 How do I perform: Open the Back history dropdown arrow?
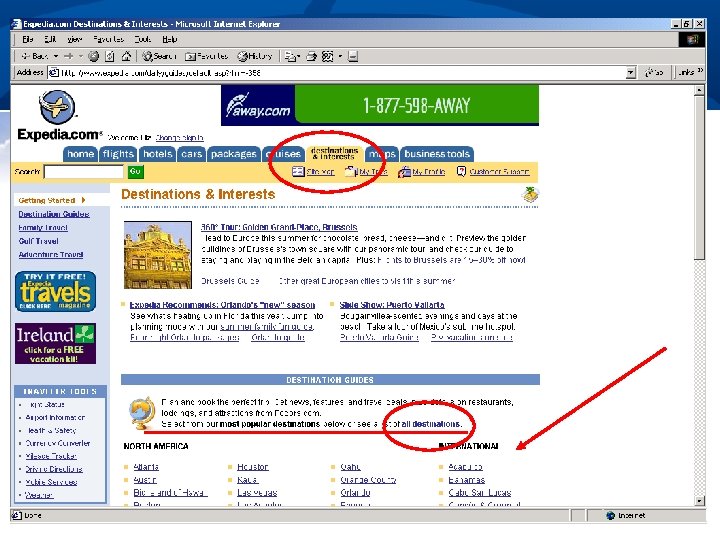tap(56, 56)
